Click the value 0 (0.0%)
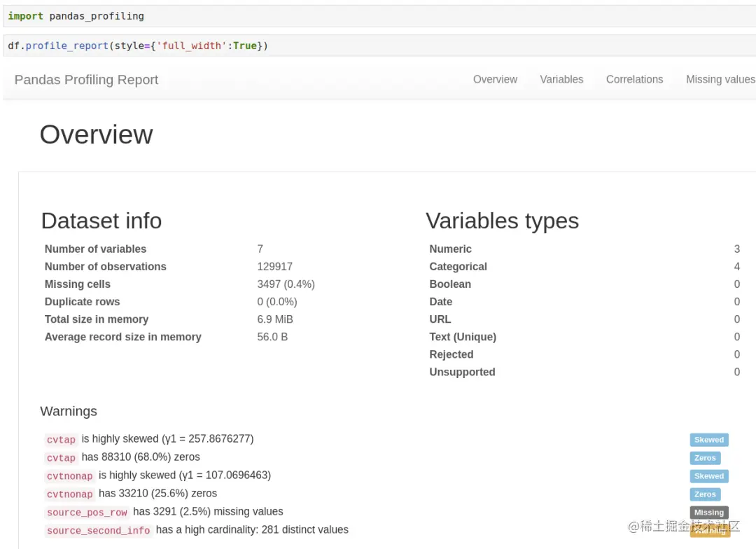The height and width of the screenshot is (549, 756). [277, 302]
